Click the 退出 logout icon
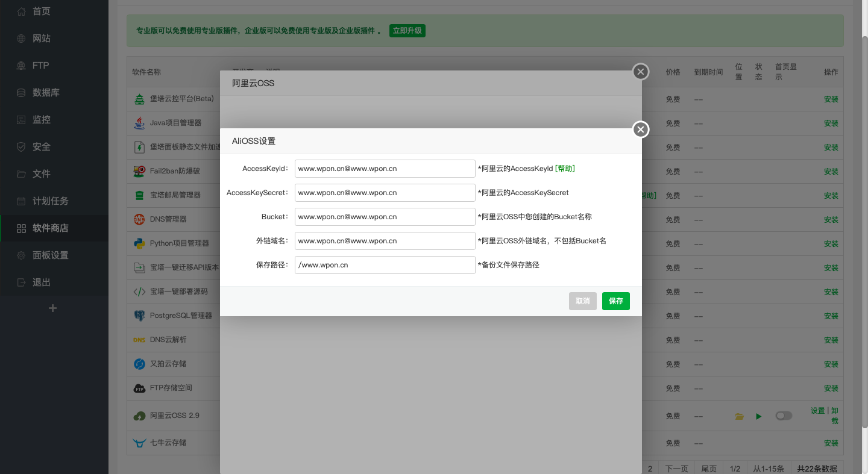The width and height of the screenshot is (868, 474). [21, 282]
